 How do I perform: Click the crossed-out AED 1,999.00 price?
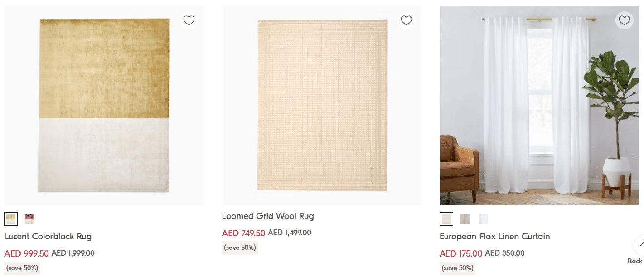[x=73, y=253]
